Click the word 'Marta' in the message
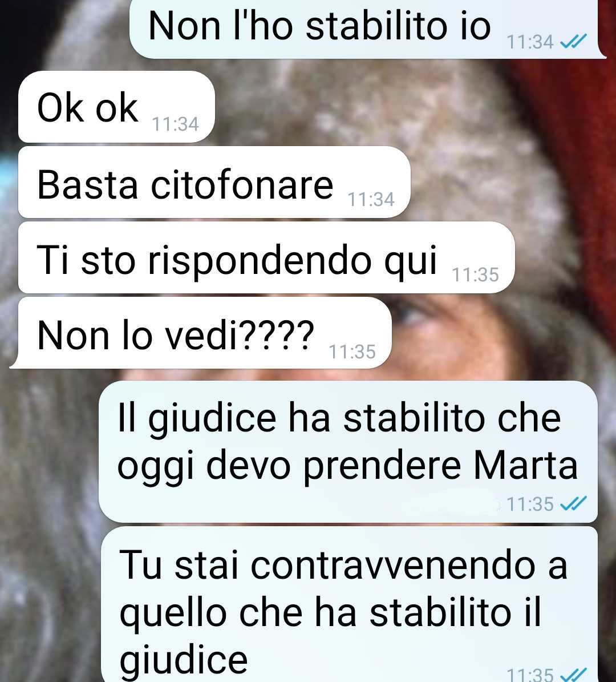Screen dimensions: 616x682 click(x=525, y=465)
